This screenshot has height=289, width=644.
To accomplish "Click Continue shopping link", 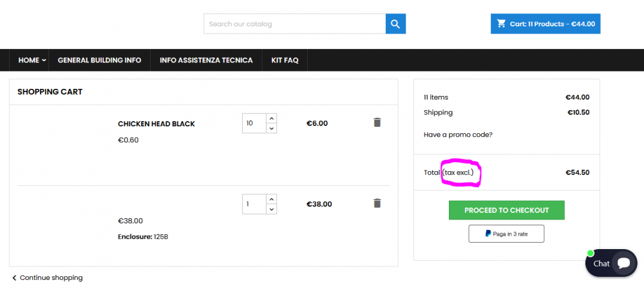I will [47, 278].
